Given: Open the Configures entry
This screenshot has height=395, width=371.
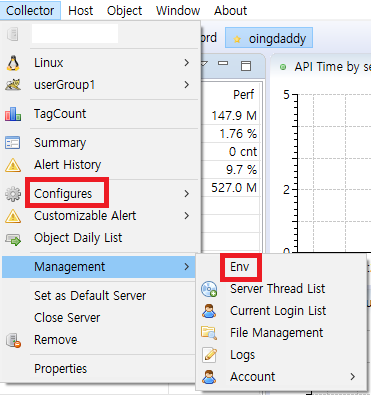Looking at the screenshot, I should click(x=100, y=194).
